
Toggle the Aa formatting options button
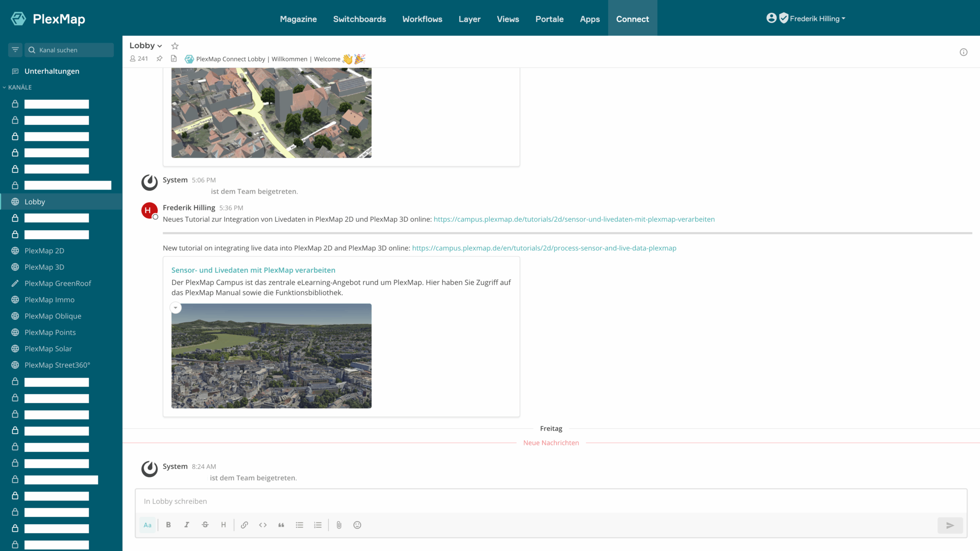click(x=147, y=525)
